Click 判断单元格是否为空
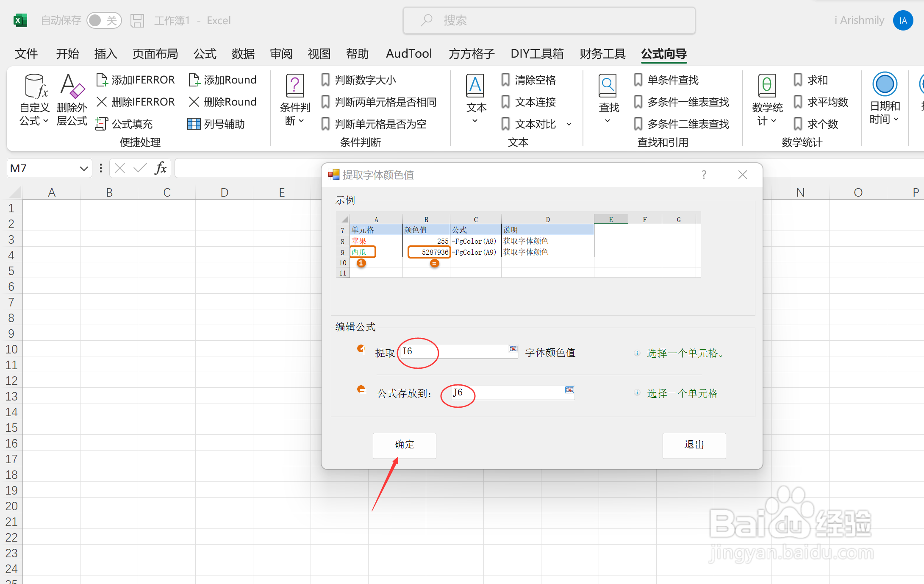 (x=374, y=124)
